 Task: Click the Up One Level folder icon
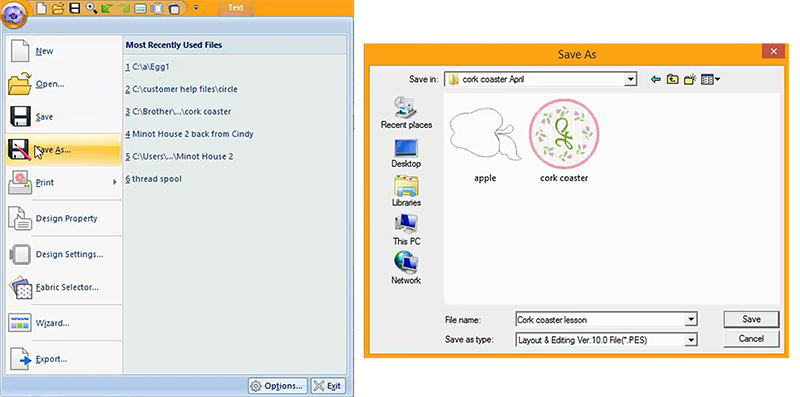[x=672, y=79]
